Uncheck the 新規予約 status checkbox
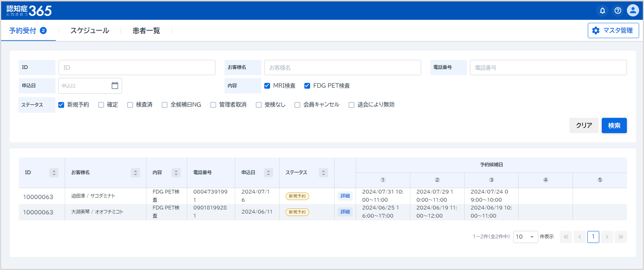Viewport: 644px width, 270px height. point(61,105)
